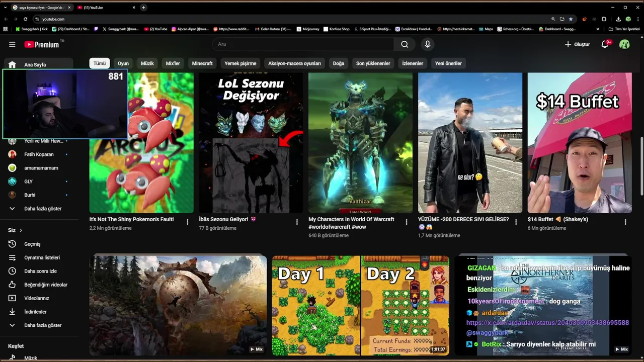644x362 pixels.
Task: Select the Oyun filter chip
Action: point(123,63)
